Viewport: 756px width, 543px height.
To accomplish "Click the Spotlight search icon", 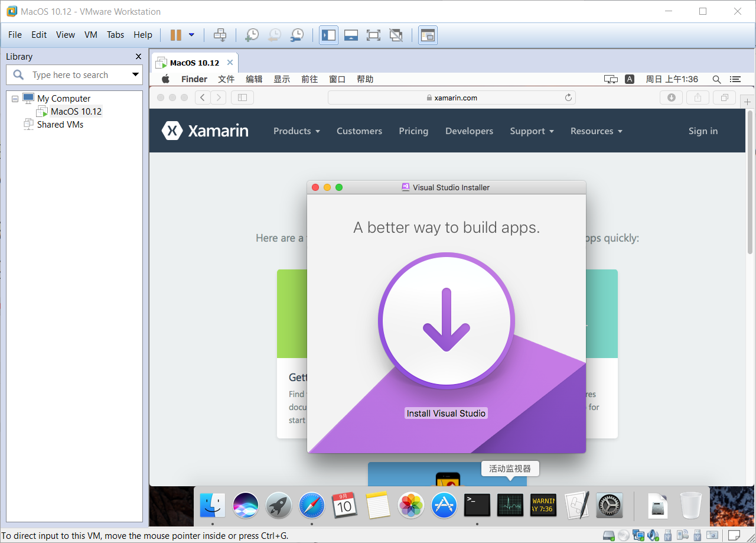I will coord(716,79).
